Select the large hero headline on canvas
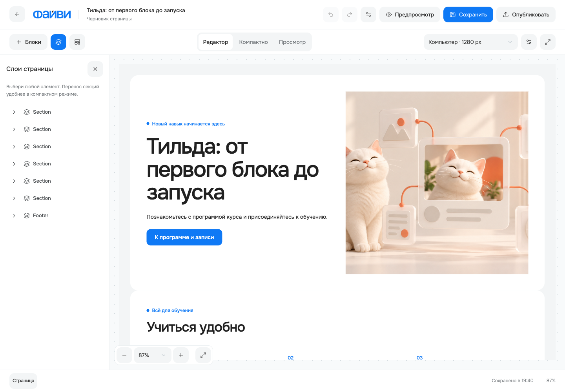565x392 pixels. coord(233,169)
